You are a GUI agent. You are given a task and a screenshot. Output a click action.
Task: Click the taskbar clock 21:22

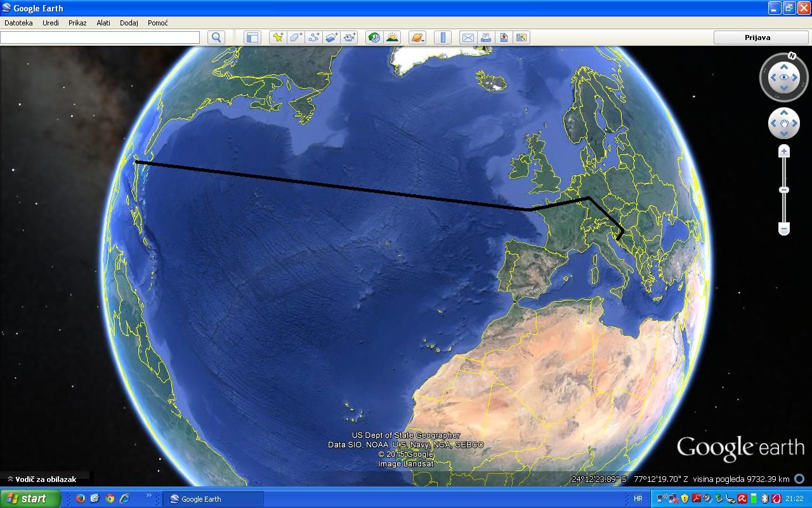pos(794,499)
